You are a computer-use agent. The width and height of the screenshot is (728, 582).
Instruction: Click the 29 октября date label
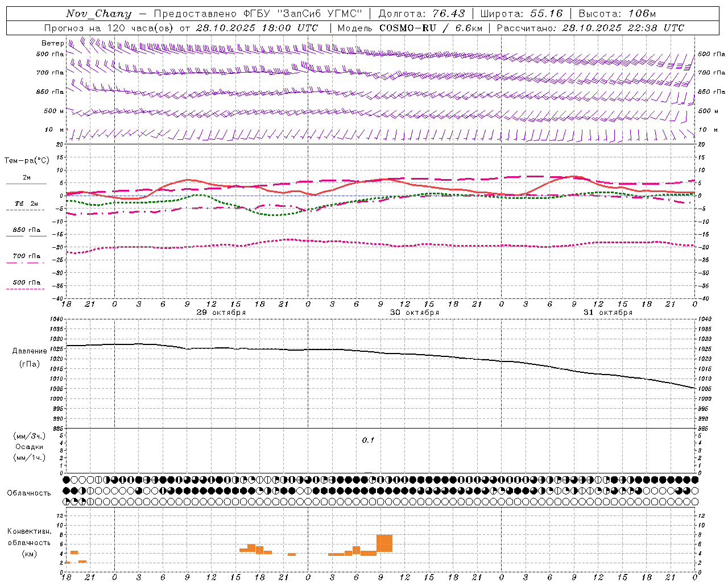[221, 313]
